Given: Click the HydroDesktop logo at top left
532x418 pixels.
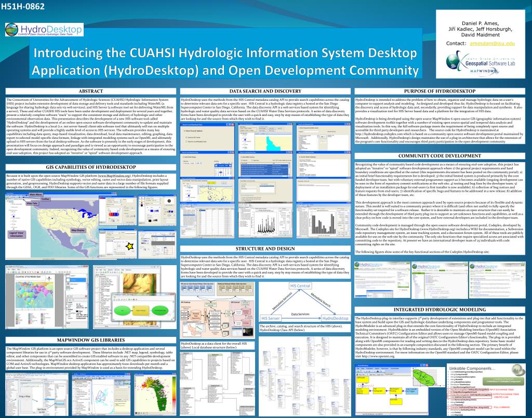Looking at the screenshot, I should (45, 30).
